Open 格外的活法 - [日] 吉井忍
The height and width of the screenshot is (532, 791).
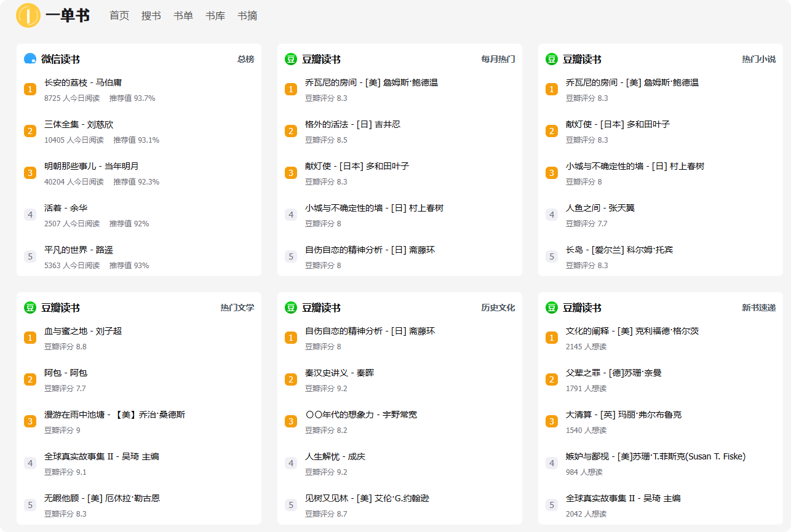click(352, 124)
